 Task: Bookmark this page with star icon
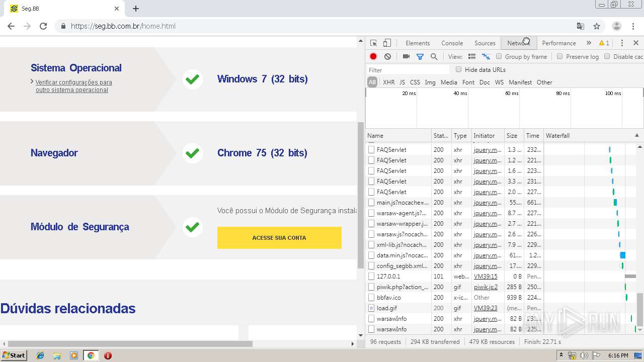(597, 26)
